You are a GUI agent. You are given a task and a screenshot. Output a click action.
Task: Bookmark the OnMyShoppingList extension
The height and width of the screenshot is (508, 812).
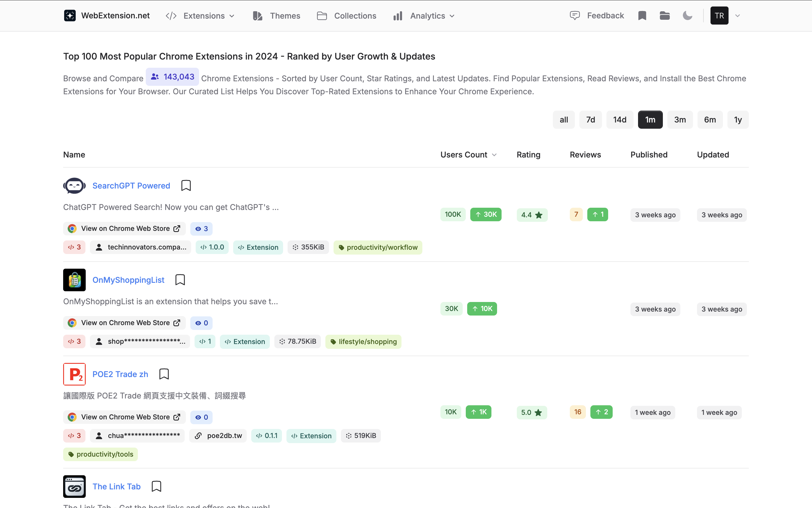(x=180, y=280)
